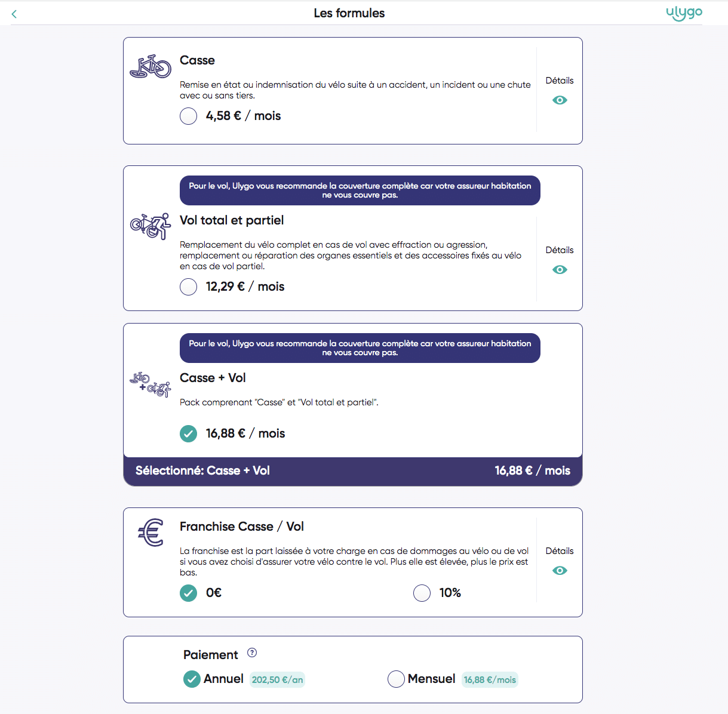
Task: View Vol total et partiel details eye
Action: click(x=560, y=270)
